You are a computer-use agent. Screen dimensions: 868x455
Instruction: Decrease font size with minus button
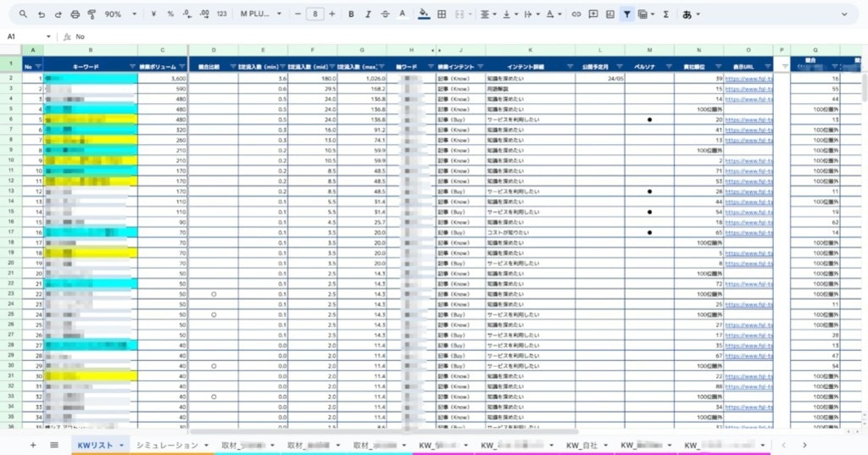click(x=298, y=14)
